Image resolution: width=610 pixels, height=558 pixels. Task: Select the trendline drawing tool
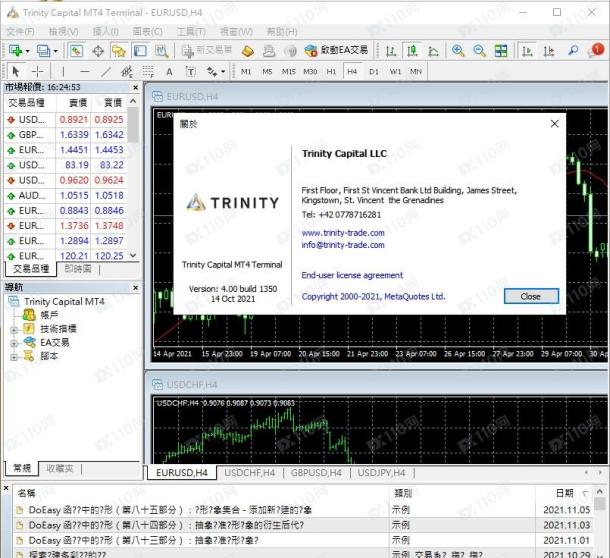(106, 72)
